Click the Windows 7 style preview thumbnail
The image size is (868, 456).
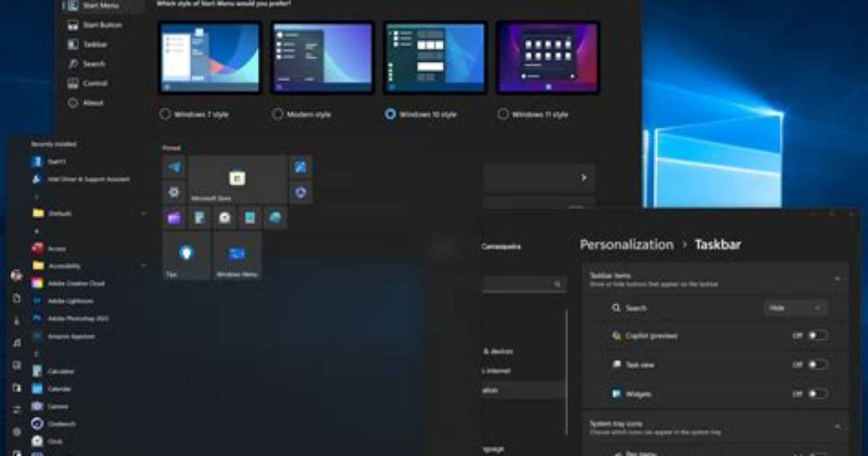click(210, 57)
